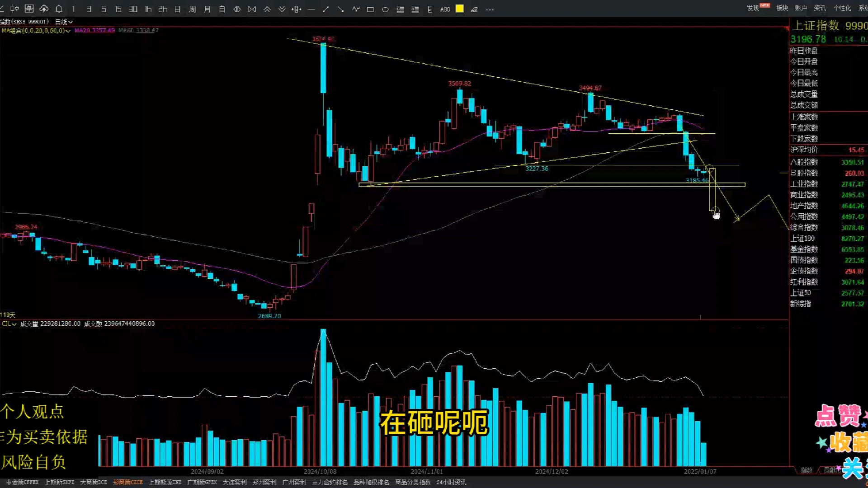Switch to the 1h chart period
The image size is (868, 488).
click(148, 9)
